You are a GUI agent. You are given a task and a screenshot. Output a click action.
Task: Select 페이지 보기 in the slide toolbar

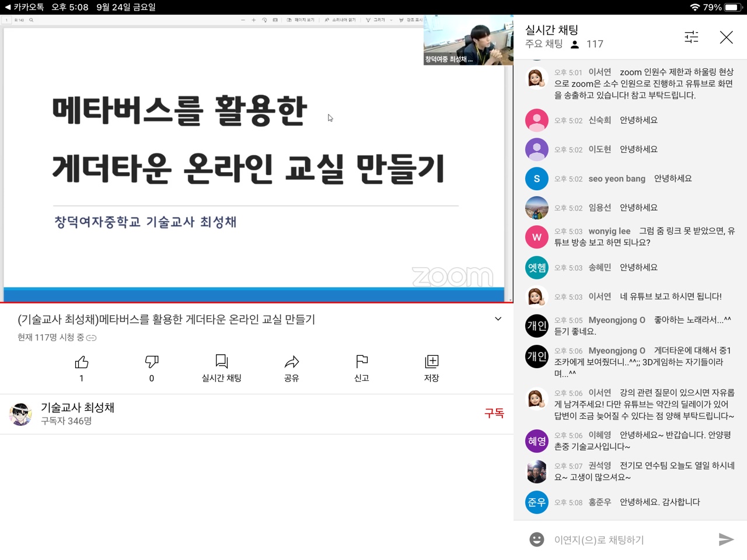coord(301,20)
